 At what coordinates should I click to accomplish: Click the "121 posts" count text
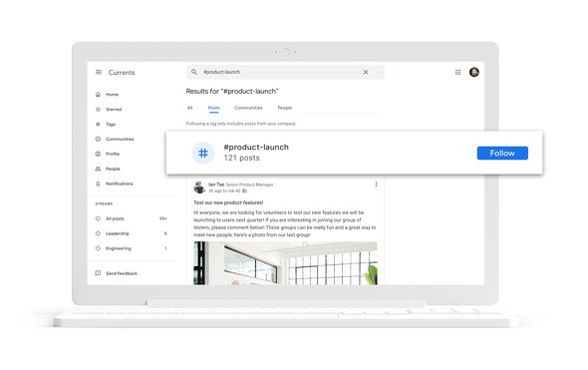241,158
